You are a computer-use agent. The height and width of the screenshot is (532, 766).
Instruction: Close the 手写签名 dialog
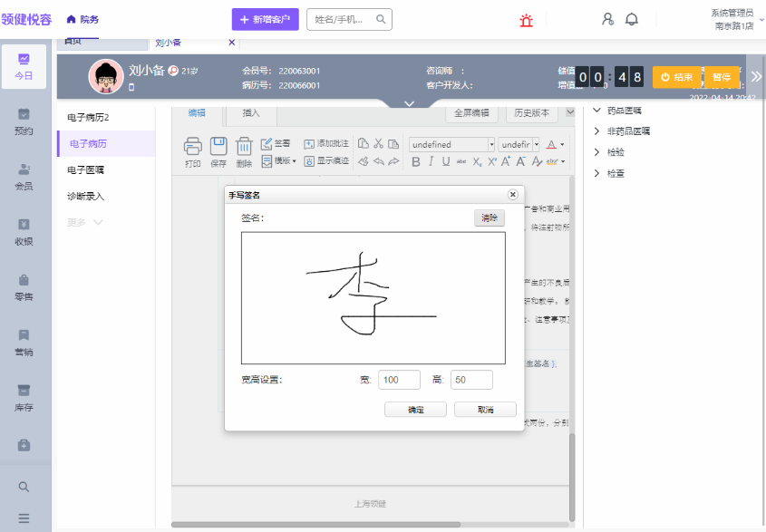click(x=512, y=195)
